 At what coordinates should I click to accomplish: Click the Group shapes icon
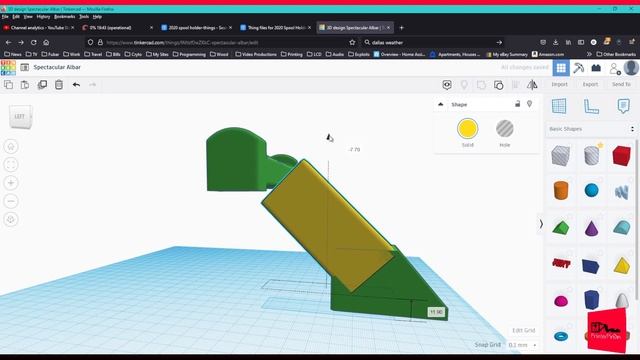481,84
